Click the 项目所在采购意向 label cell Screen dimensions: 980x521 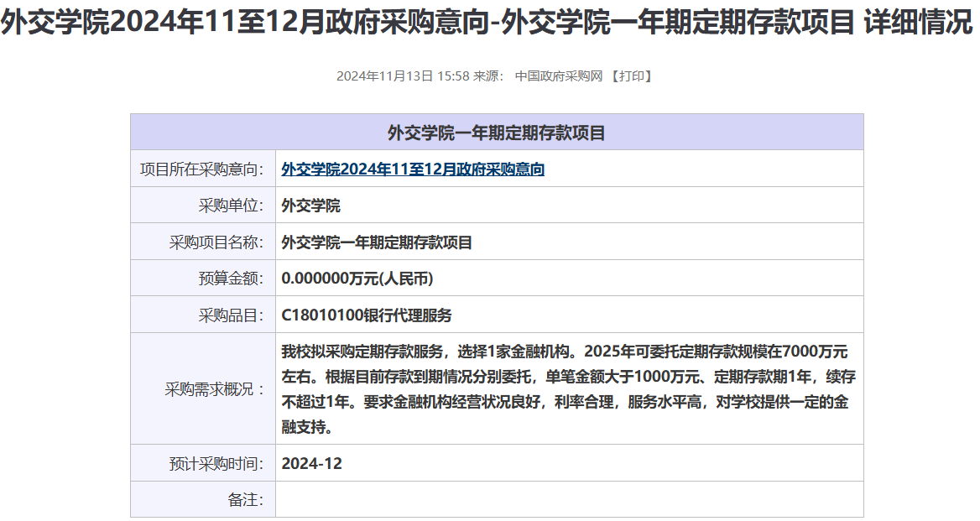[202, 169]
